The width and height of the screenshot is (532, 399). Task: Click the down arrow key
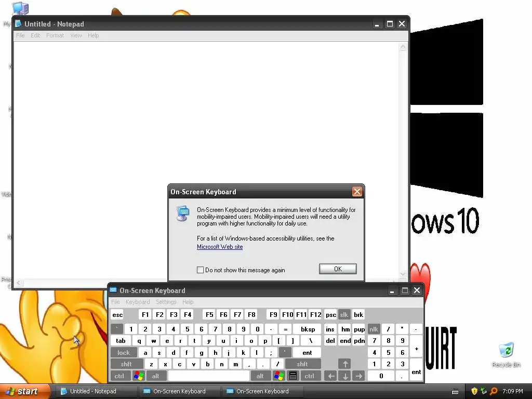pyautogui.click(x=345, y=376)
